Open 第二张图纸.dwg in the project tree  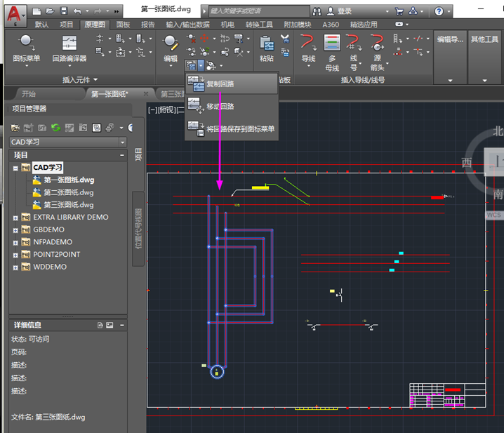point(68,192)
